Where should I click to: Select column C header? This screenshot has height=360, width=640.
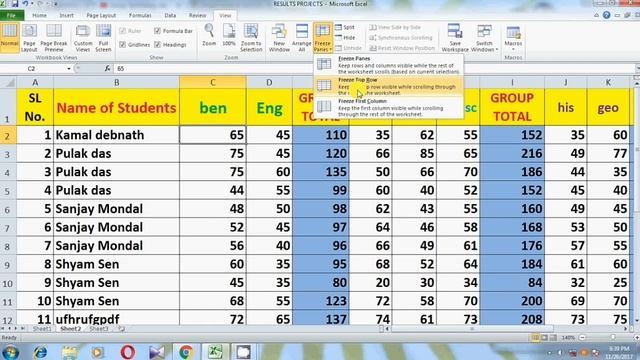click(x=213, y=82)
